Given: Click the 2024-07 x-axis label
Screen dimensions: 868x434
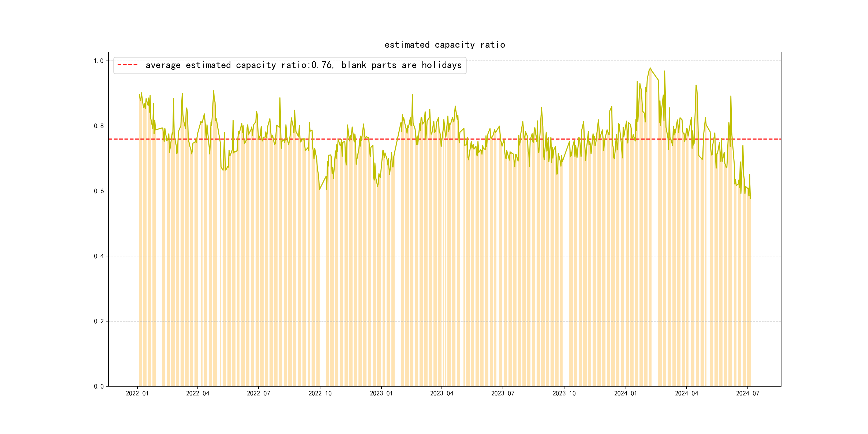Looking at the screenshot, I should click(748, 393).
